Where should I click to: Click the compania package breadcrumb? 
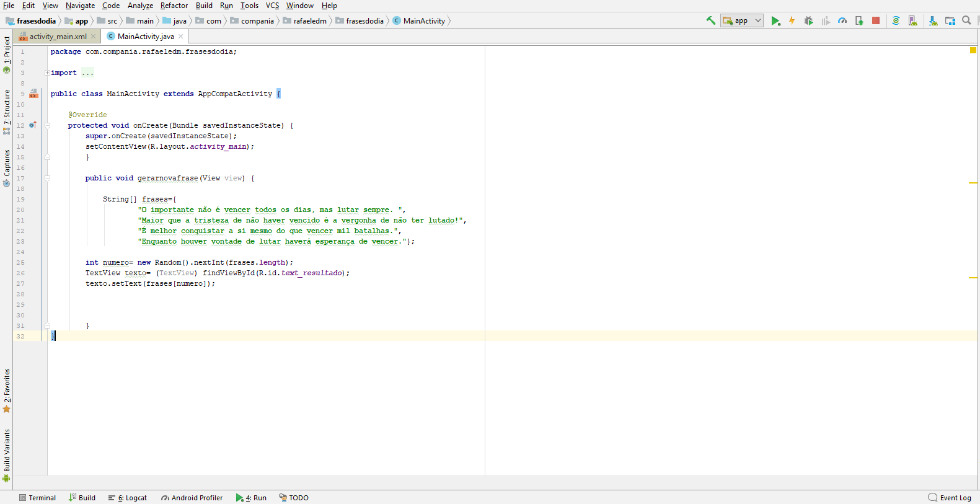click(x=252, y=21)
